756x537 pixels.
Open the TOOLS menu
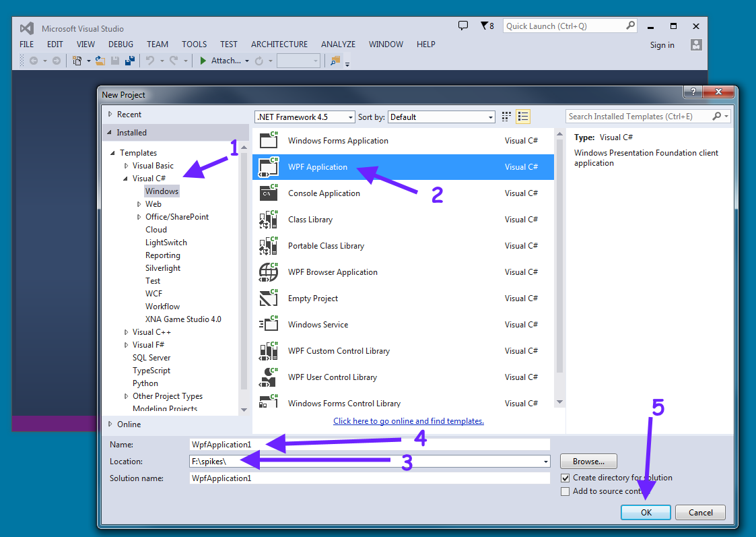click(195, 44)
